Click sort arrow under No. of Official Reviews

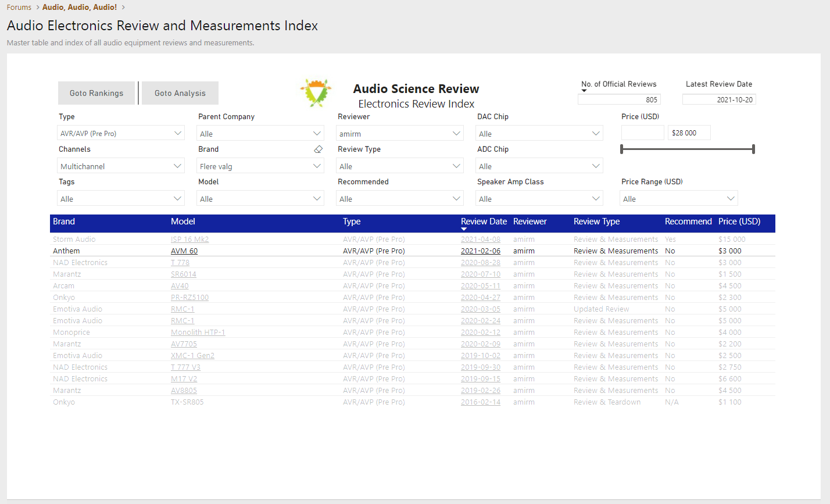pos(584,91)
